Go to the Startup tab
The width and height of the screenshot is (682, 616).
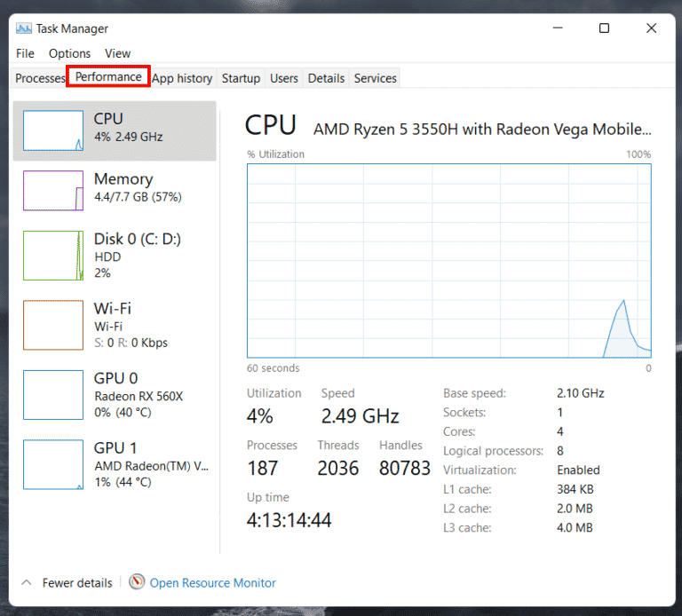pos(241,78)
